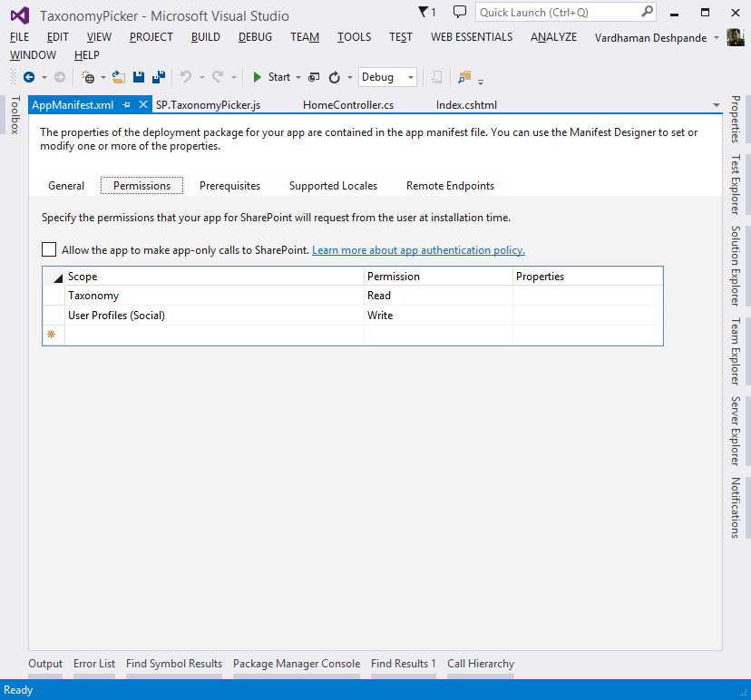Open the Team Explorer side tab
The image size is (751, 700).
(x=736, y=352)
